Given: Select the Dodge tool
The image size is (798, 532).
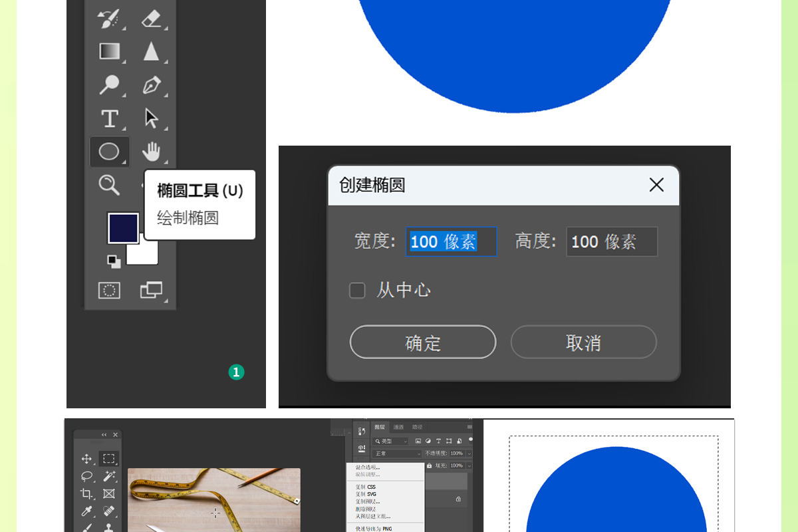Looking at the screenshot, I should point(109,85).
